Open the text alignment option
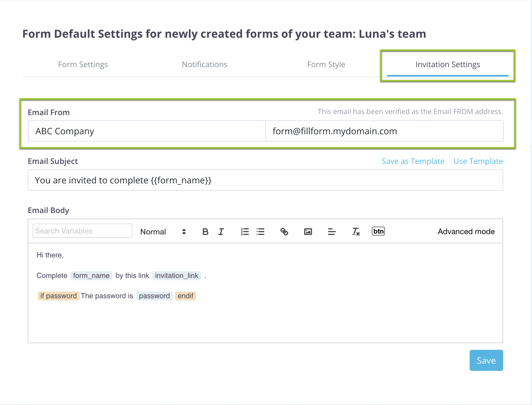 [x=332, y=232]
